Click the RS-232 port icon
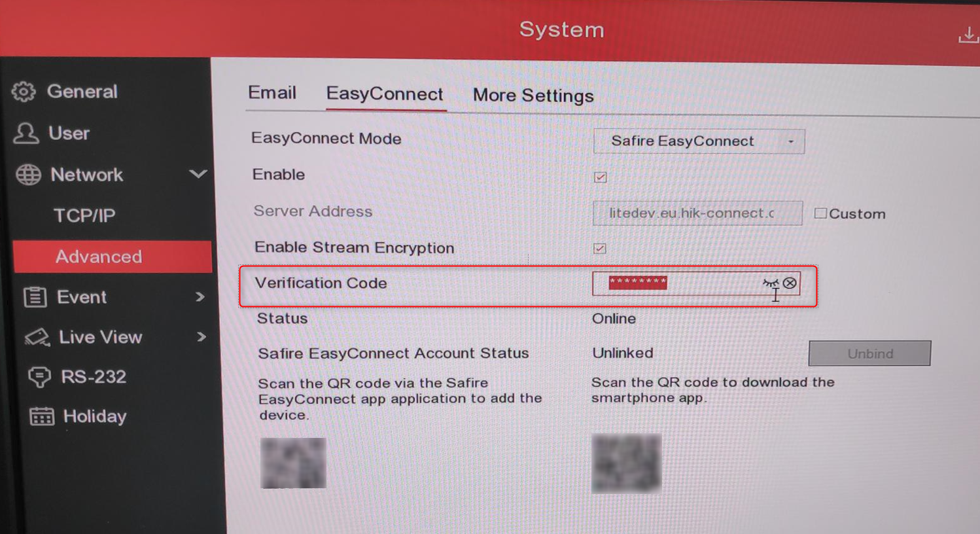 click(39, 377)
